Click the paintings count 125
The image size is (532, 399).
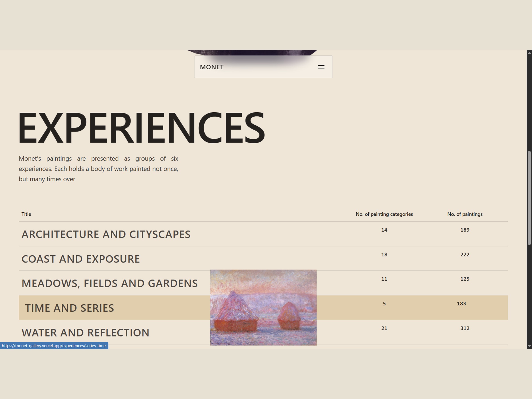point(465,279)
